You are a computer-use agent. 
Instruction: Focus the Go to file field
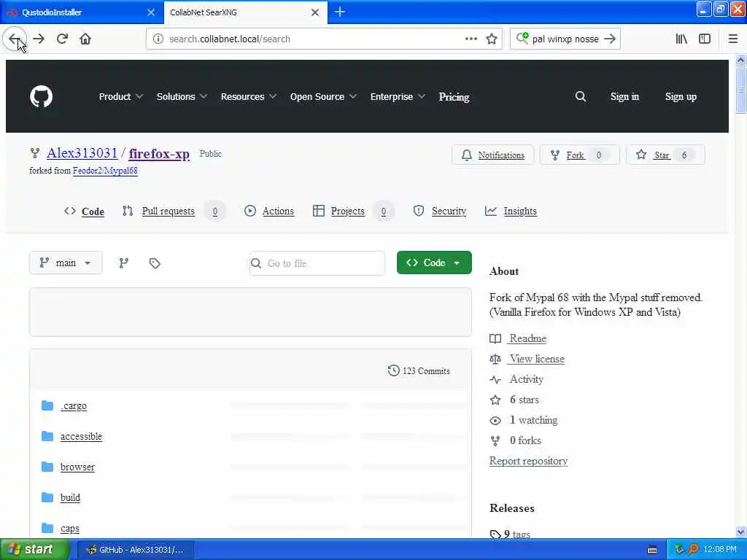pos(317,263)
